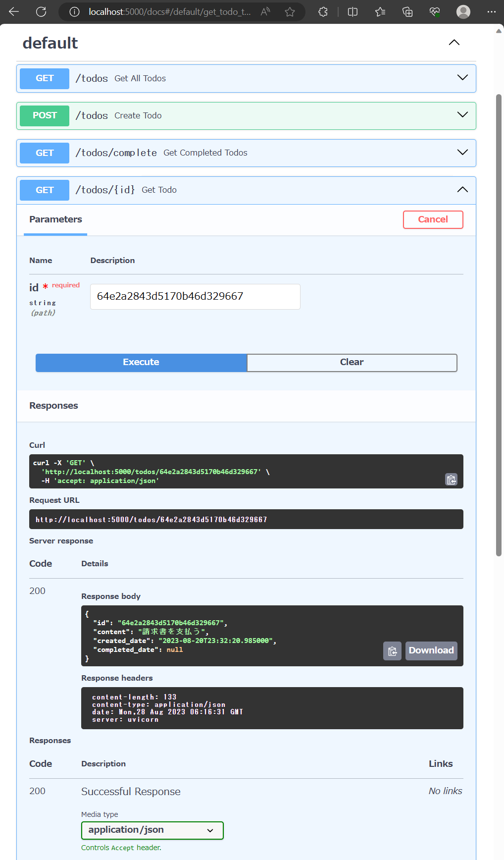The height and width of the screenshot is (860, 504).
Task: Add page to favorites with star icon
Action: (x=290, y=12)
